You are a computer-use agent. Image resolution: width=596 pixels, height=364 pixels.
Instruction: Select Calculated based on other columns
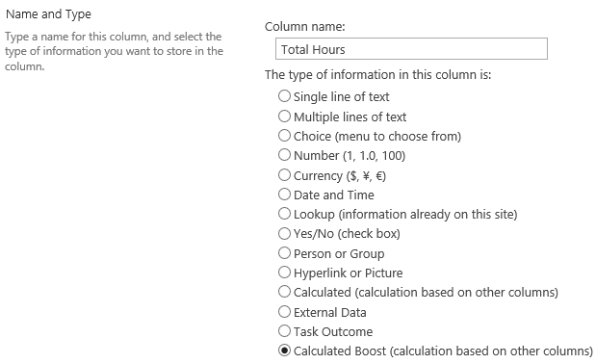coord(284,292)
